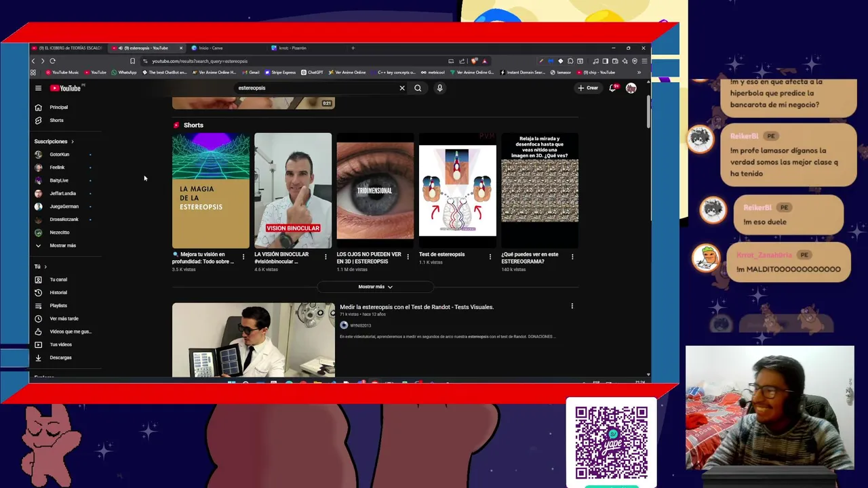Open the Crear button
Image resolution: width=868 pixels, height=488 pixels.
click(588, 88)
